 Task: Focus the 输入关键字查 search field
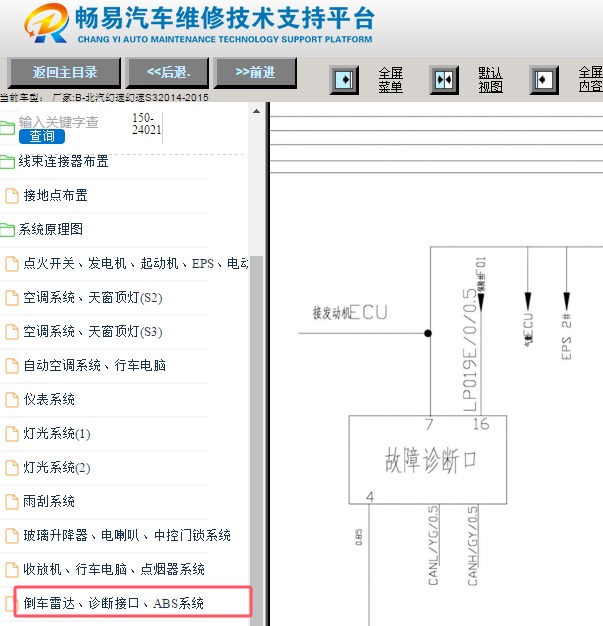click(x=59, y=122)
